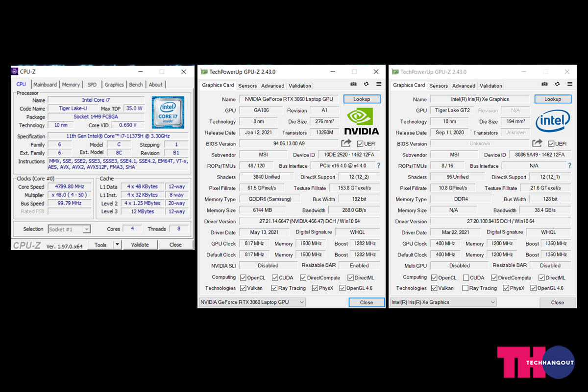
Task: Toggle Ray Tracing checkbox in Intel GPU-Z window
Action: click(465, 288)
